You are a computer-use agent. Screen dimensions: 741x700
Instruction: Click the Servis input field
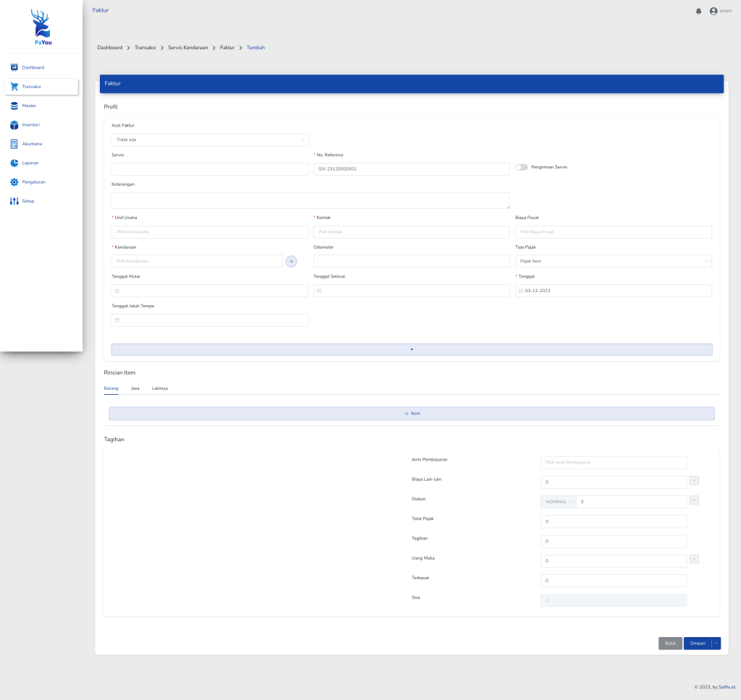click(210, 169)
